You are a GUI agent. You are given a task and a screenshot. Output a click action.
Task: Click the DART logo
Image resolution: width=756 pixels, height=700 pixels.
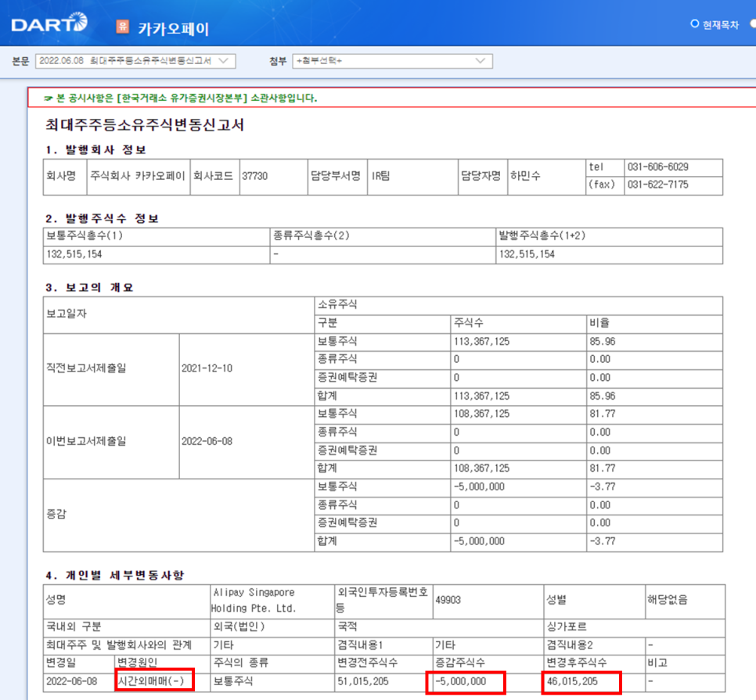pos(49,23)
